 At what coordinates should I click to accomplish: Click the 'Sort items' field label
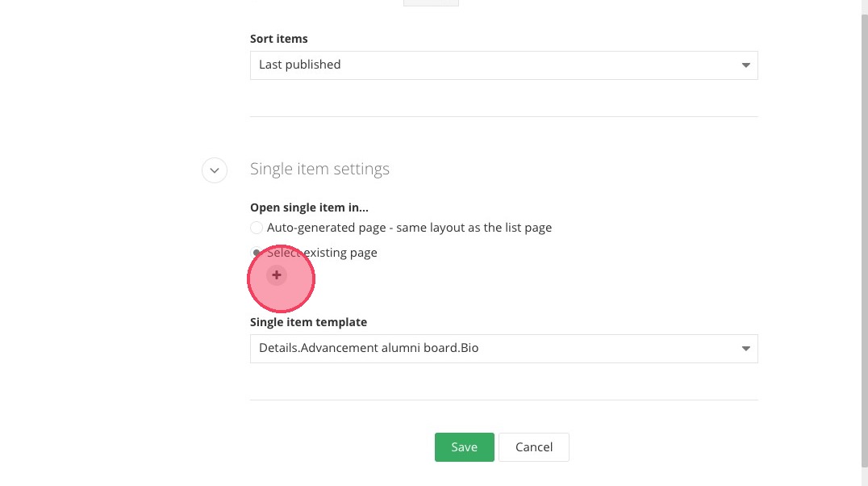tap(278, 39)
